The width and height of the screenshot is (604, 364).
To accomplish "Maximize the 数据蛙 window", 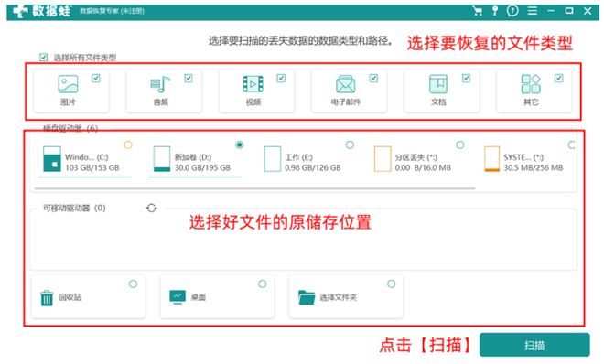I will pos(569,11).
